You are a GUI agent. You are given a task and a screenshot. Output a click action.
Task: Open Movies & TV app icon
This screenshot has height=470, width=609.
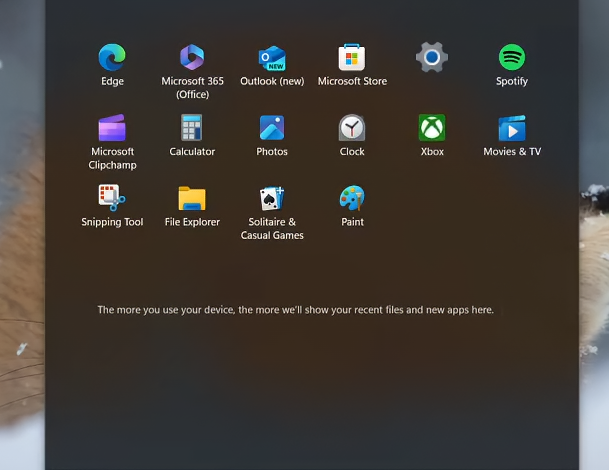[x=512, y=128]
